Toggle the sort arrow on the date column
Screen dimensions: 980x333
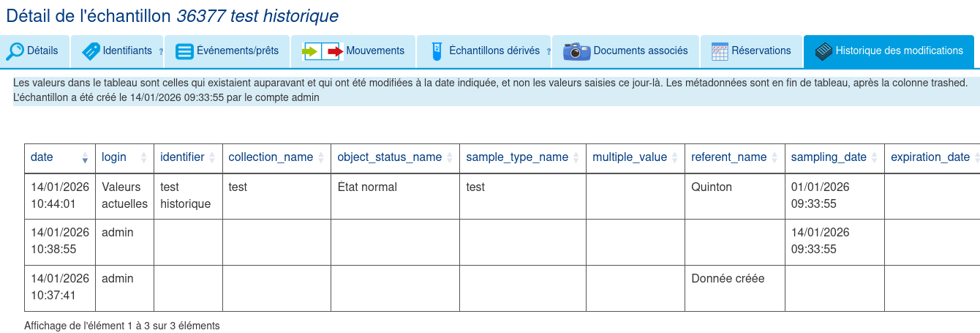coord(85,157)
